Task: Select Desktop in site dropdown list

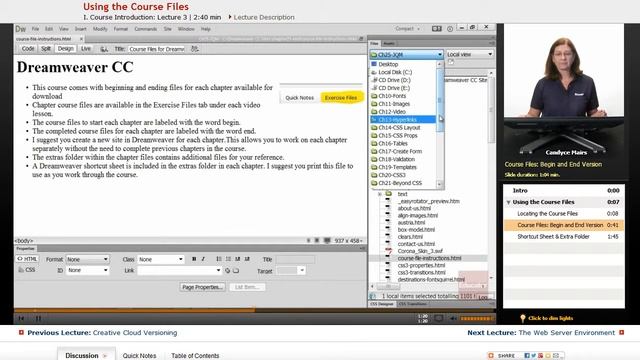Action: tap(388, 64)
